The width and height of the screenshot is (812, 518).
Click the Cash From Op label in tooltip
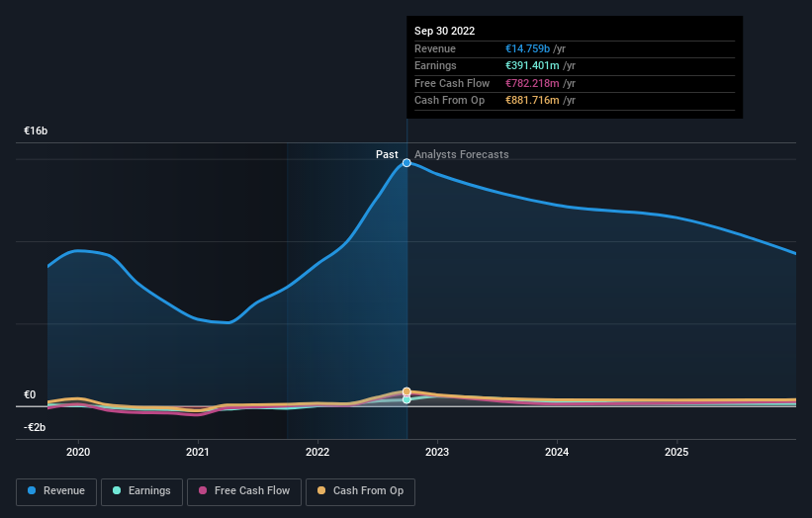pos(449,101)
